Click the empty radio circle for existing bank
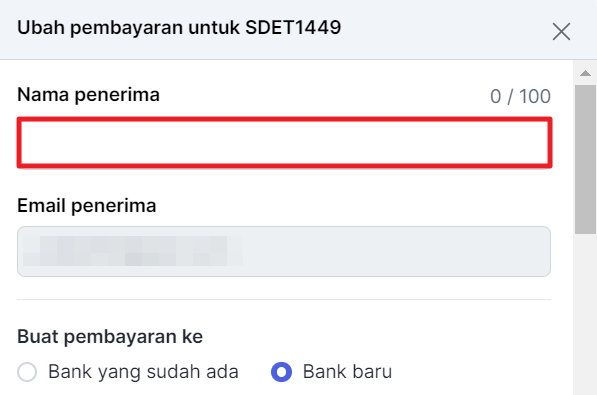 [27, 372]
